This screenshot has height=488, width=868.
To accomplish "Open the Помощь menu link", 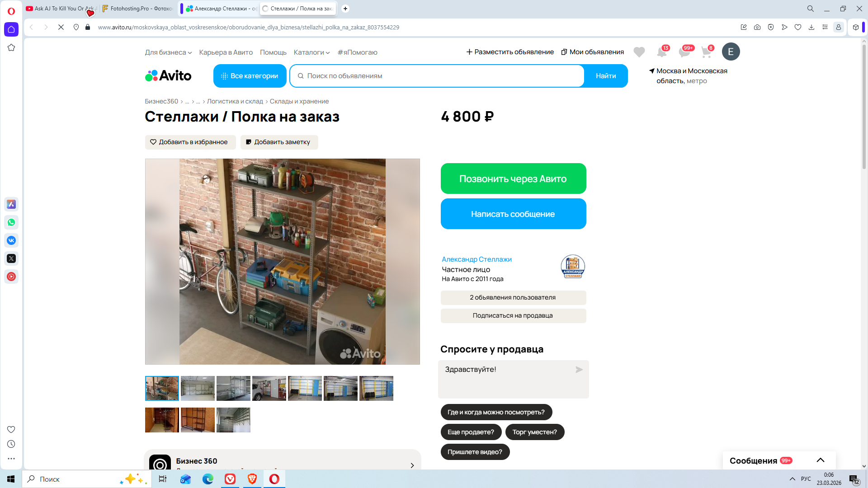I will click(273, 52).
